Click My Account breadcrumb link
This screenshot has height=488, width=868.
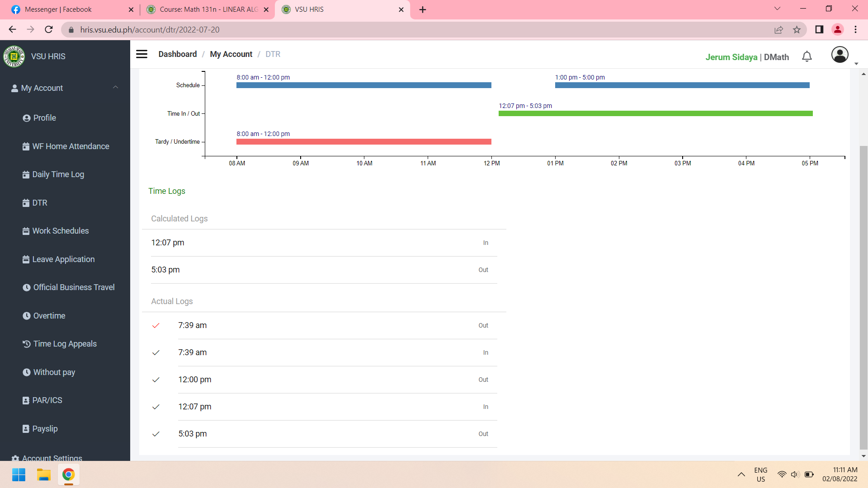(x=231, y=54)
